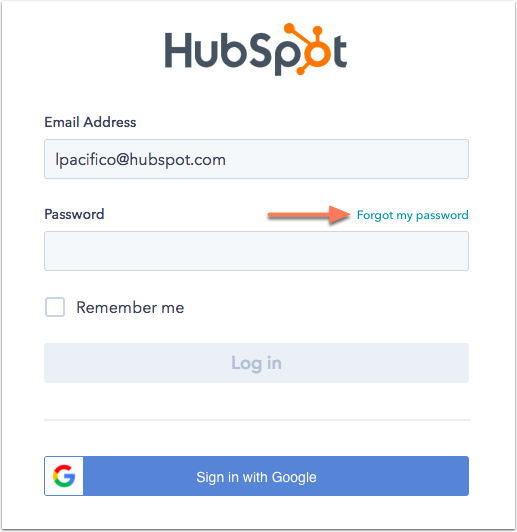Click the Log in text label
Screen dimensions: 517x532
click(x=256, y=364)
